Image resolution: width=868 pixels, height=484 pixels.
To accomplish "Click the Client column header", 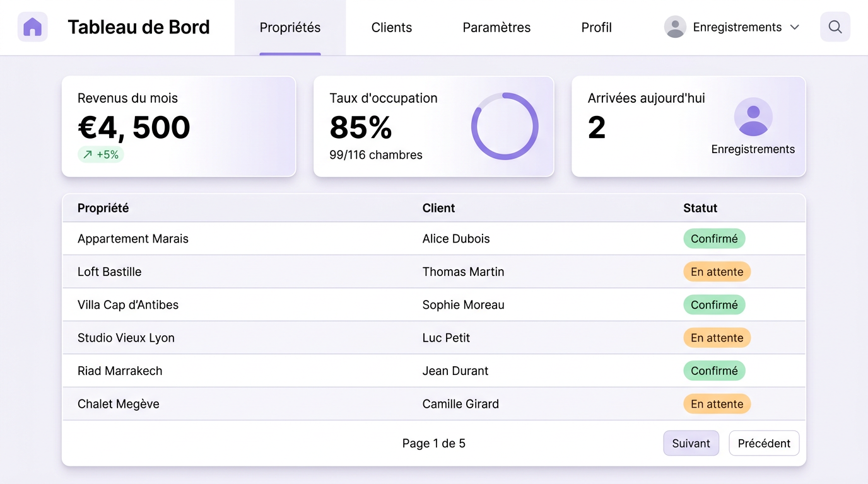I will tap(439, 208).
